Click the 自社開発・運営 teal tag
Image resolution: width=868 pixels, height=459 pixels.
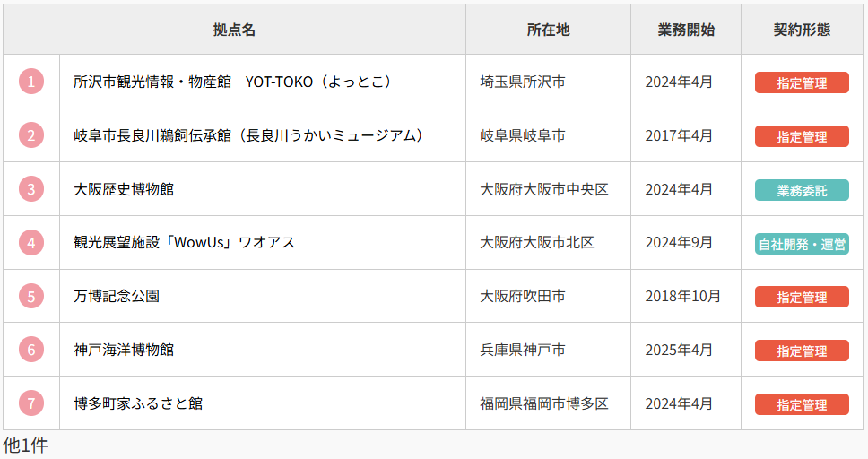coord(802,244)
